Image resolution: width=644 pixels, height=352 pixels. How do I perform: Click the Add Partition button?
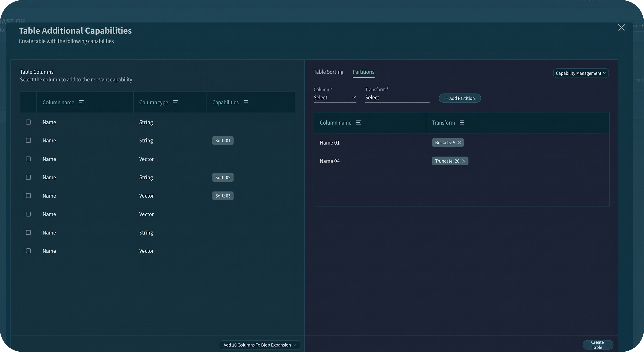point(459,98)
